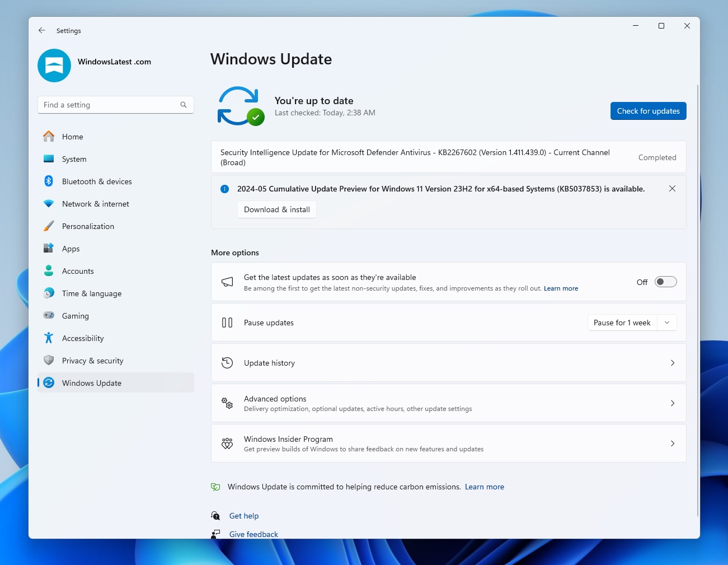This screenshot has width=728, height=565.
Task: Click Download & install button
Action: pos(277,209)
